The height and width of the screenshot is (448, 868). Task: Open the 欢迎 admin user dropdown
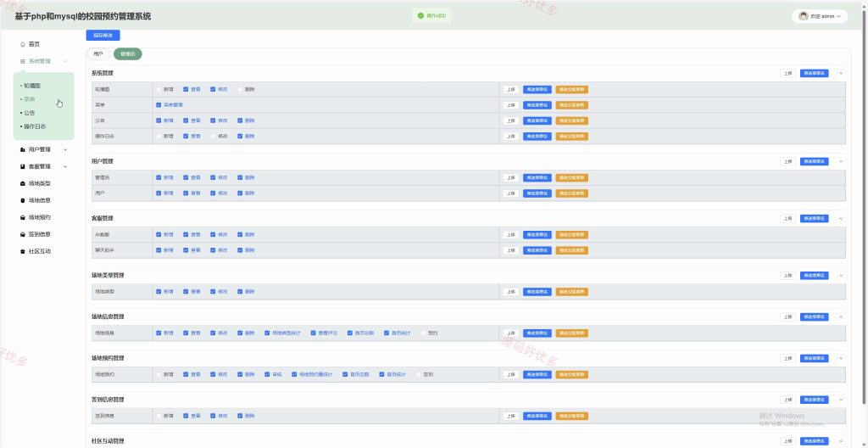tap(820, 16)
